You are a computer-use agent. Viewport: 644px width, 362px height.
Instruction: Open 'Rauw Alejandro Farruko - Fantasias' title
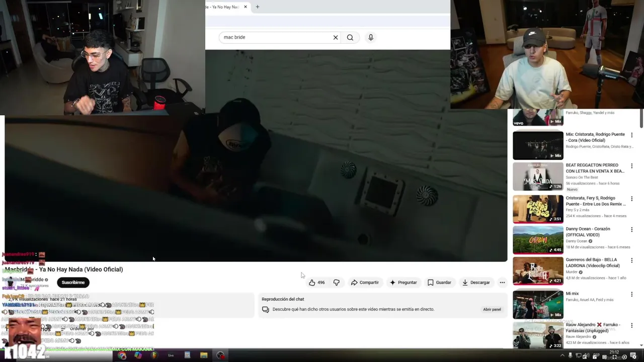(x=594, y=328)
